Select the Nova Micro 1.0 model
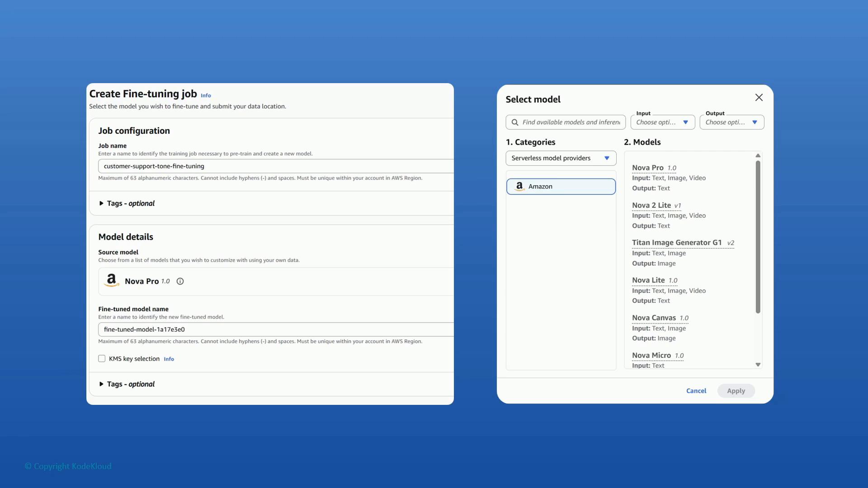Viewport: 868px width, 488px height. [658, 356]
